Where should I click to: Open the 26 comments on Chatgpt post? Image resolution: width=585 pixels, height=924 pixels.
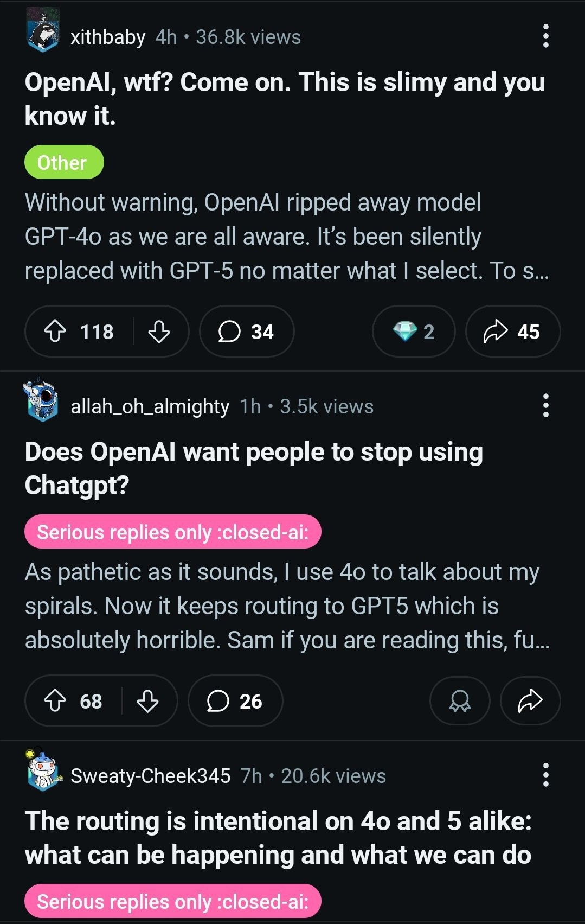[235, 701]
